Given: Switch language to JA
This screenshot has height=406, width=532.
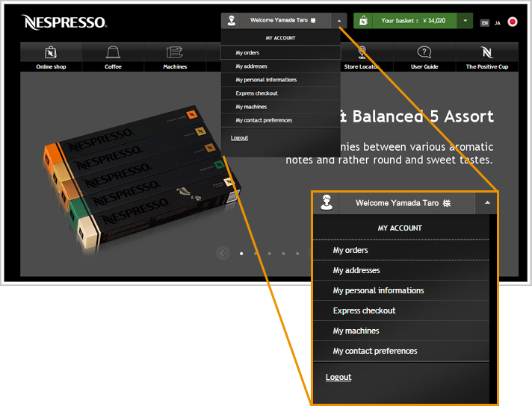Looking at the screenshot, I should coord(498,22).
